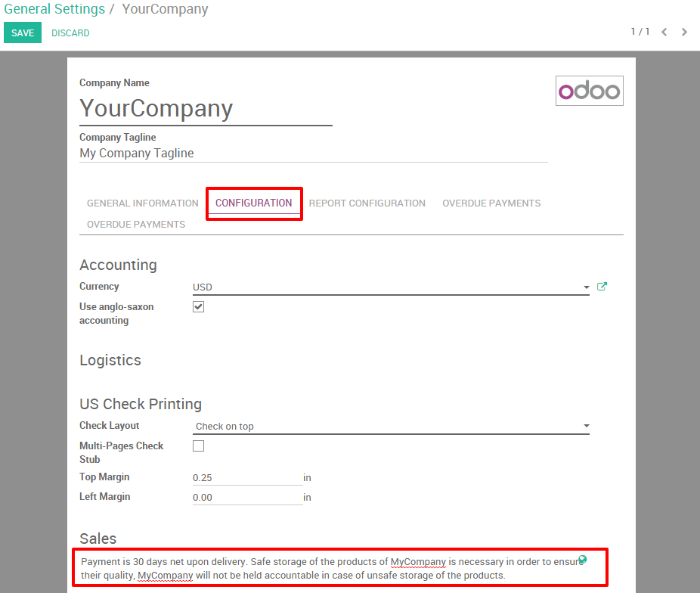The image size is (700, 593).
Task: Uncheck Use anglo-saxon accounting
Action: pyautogui.click(x=199, y=307)
